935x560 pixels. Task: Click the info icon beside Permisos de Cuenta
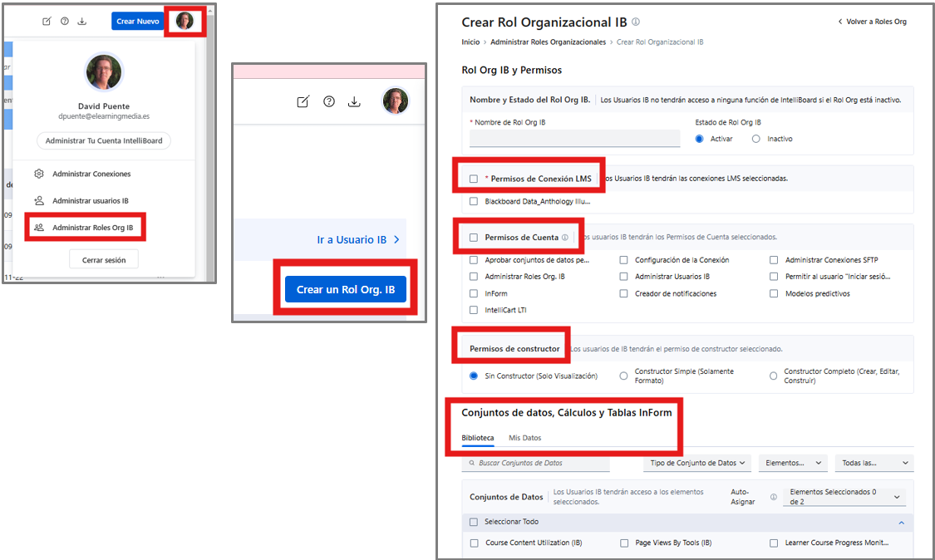click(564, 238)
